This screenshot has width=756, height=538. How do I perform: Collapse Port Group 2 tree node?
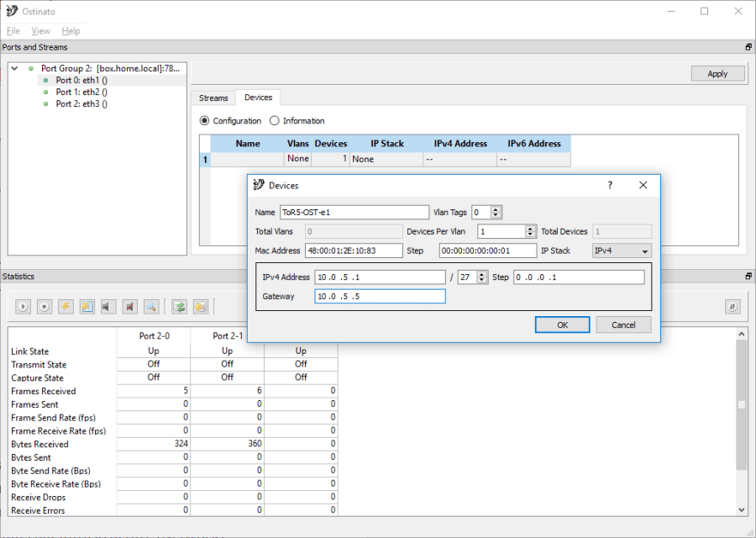(x=15, y=69)
